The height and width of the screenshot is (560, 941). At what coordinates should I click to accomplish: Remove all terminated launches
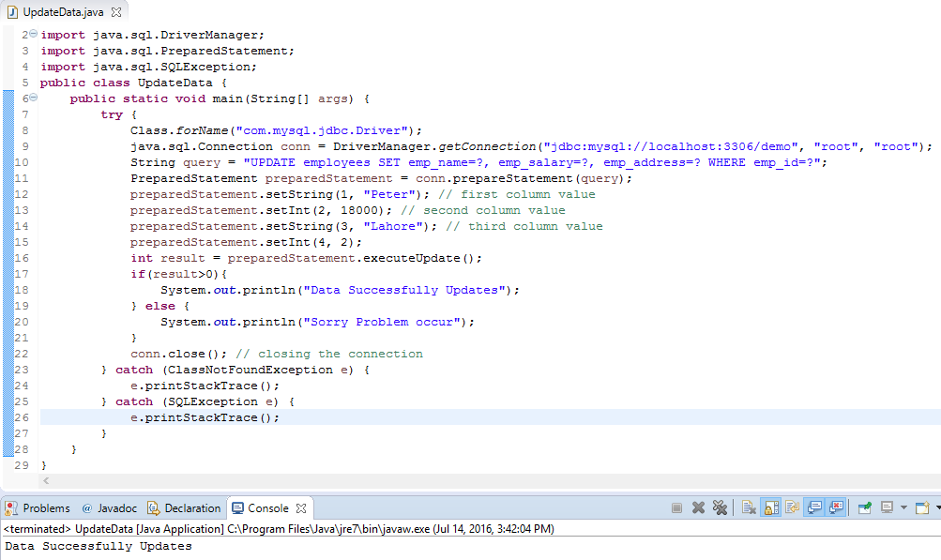point(720,507)
